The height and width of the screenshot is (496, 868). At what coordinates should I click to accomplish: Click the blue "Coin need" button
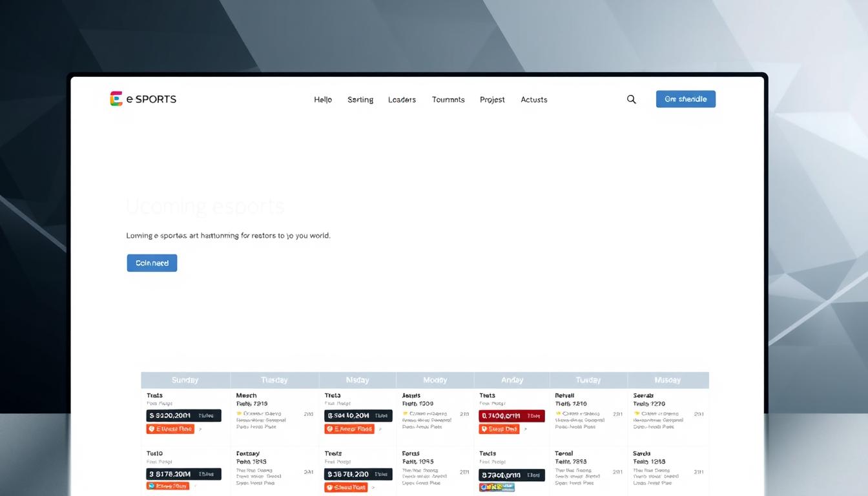[x=152, y=263]
